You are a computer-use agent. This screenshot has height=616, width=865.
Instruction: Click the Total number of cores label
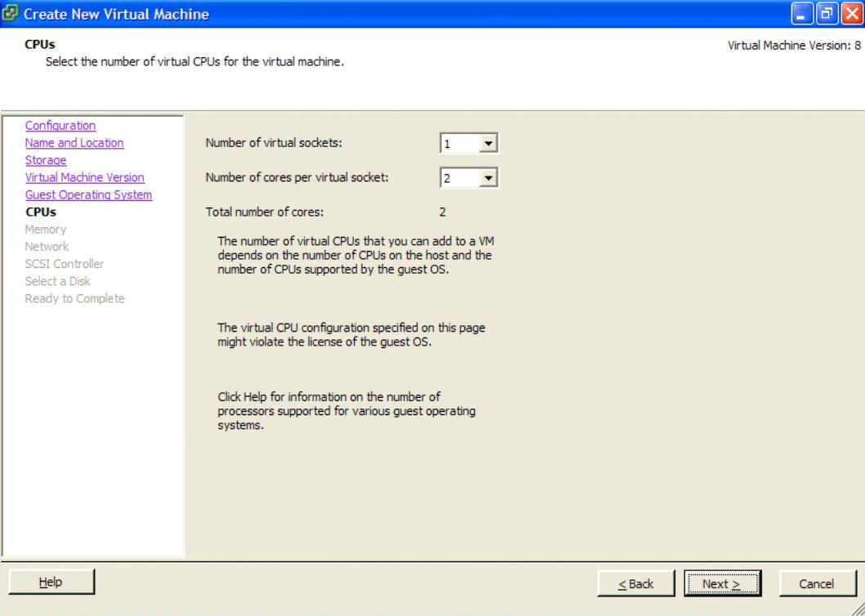(265, 212)
